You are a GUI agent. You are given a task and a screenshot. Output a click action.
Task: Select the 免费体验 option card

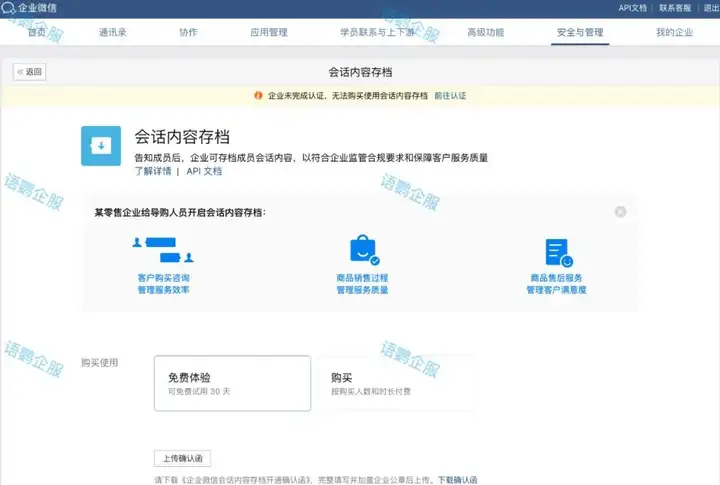tap(232, 383)
